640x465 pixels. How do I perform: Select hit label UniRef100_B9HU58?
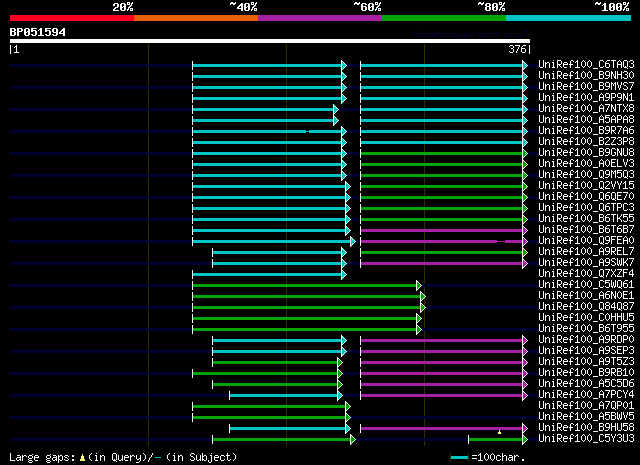click(586, 428)
